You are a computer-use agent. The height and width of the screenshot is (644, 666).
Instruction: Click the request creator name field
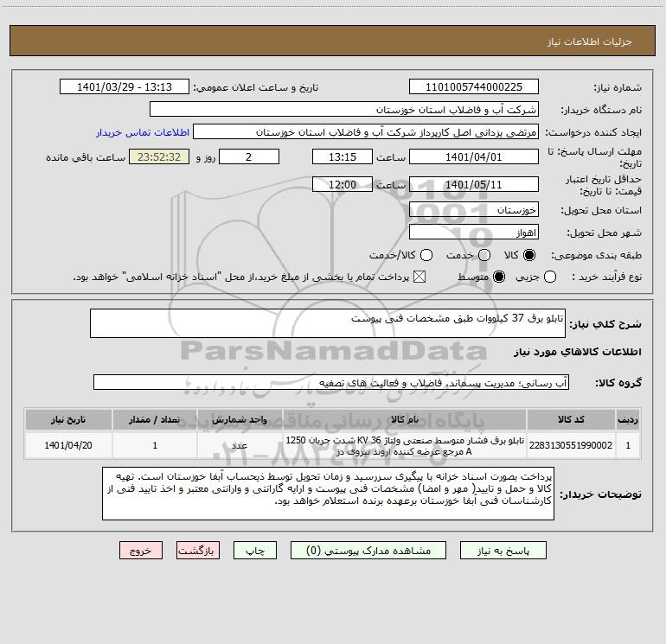coord(366,132)
